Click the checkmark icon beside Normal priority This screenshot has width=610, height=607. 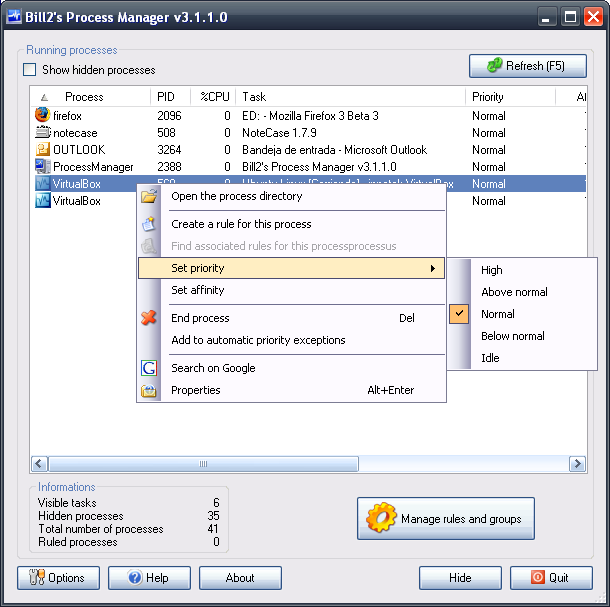click(459, 314)
